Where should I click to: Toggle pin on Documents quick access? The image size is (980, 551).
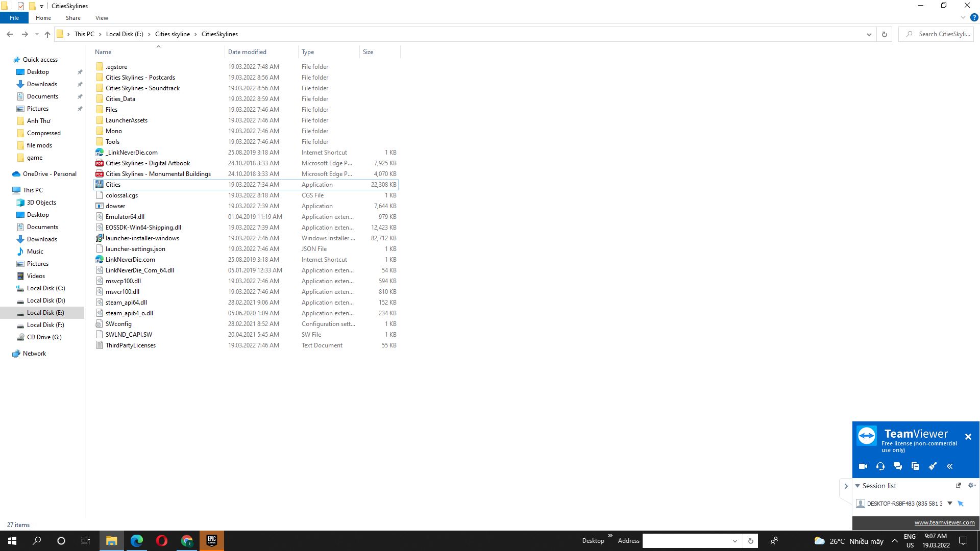tap(80, 96)
